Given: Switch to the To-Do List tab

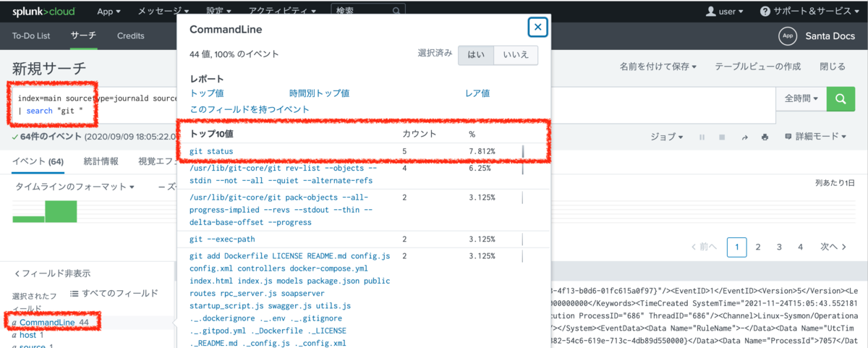Looking at the screenshot, I should (31, 35).
